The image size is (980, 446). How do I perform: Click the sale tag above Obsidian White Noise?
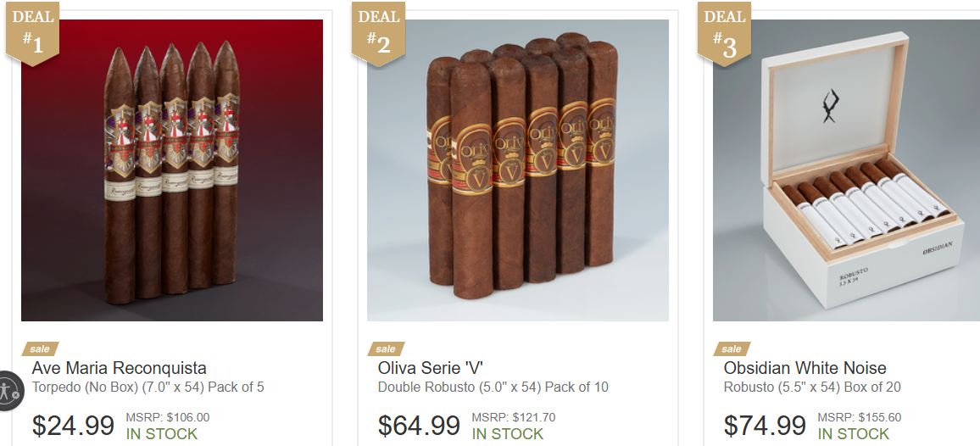point(732,349)
